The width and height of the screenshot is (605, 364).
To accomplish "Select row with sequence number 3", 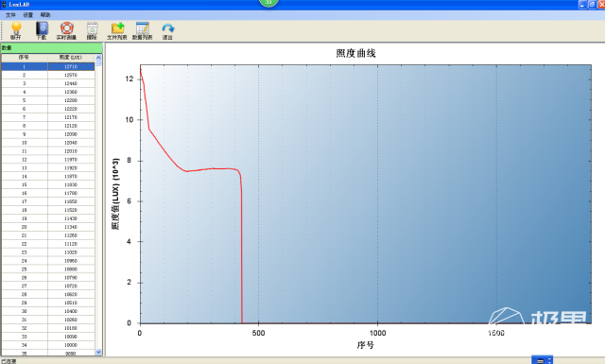I will coord(48,83).
